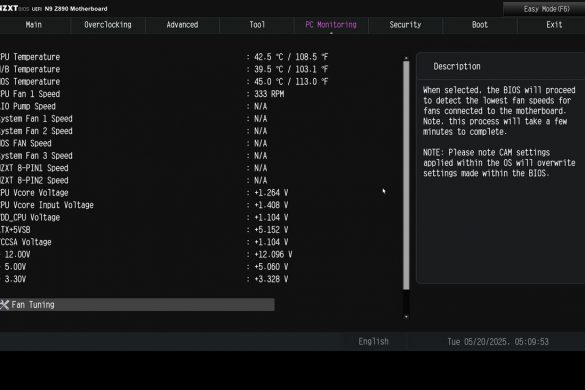Image resolution: width=585 pixels, height=390 pixels.
Task: Select the MOS FAN Speed row
Action: coord(134,143)
